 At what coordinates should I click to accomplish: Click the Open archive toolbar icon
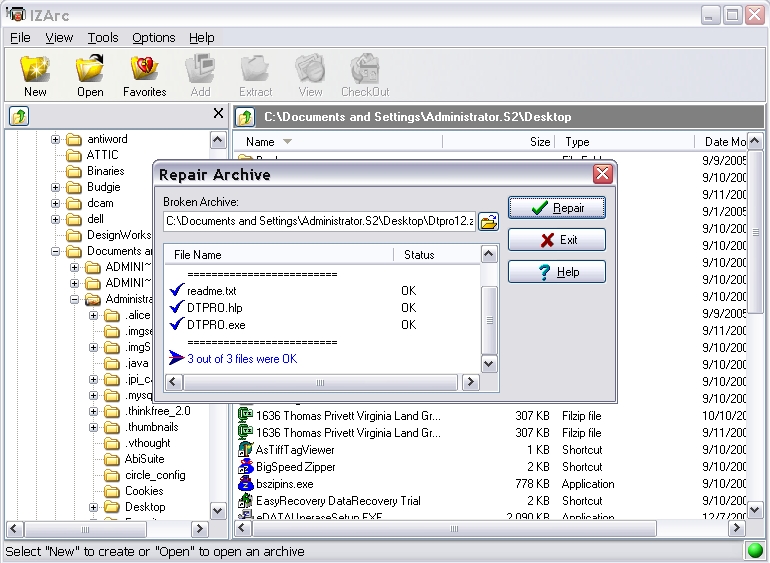coord(90,69)
